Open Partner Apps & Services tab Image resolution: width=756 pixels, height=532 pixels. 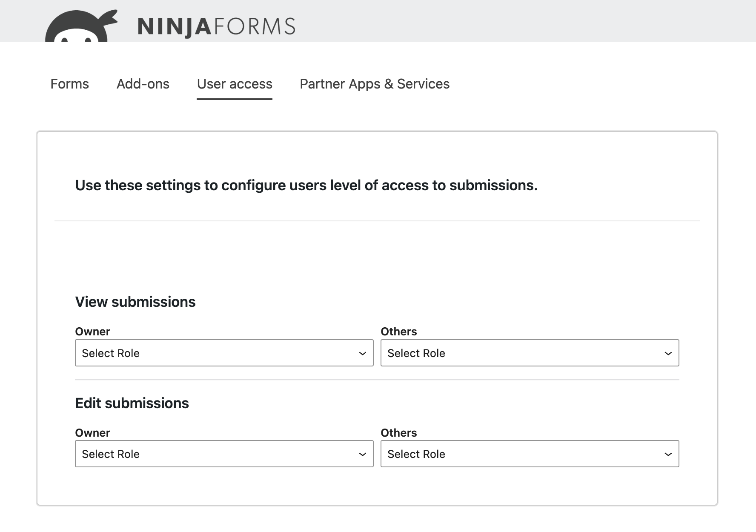[375, 84]
